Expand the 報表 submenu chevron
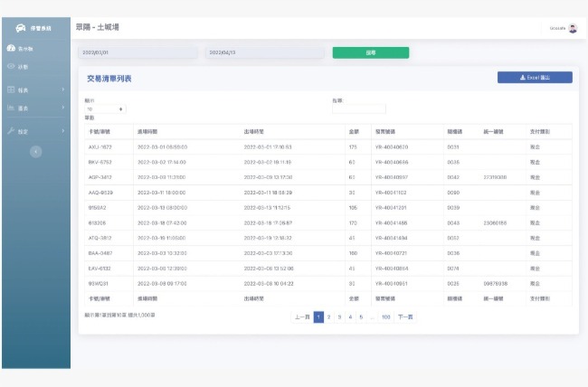588x387 pixels. (x=62, y=90)
